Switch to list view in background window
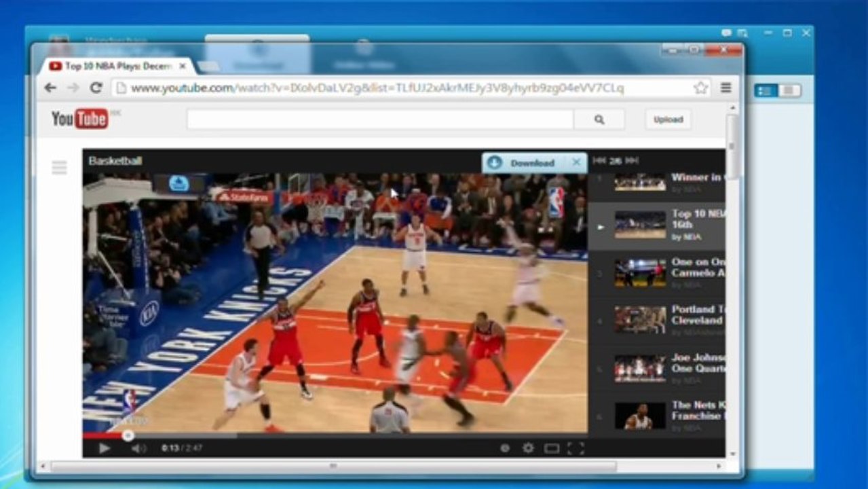The image size is (868, 489). pos(766,91)
